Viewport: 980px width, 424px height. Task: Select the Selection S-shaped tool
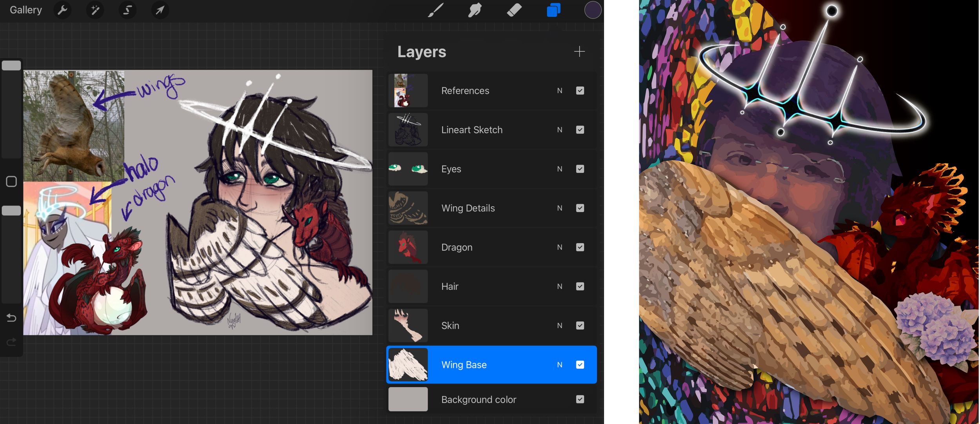[x=127, y=10]
